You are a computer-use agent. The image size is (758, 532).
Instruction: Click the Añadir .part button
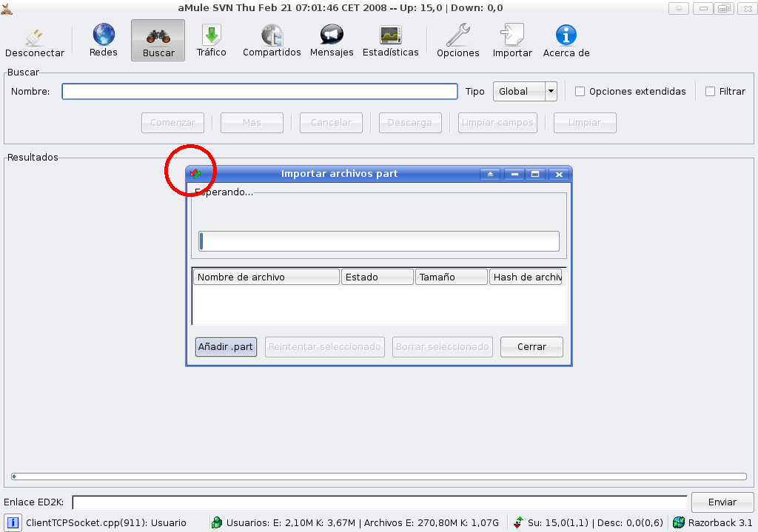coord(226,347)
